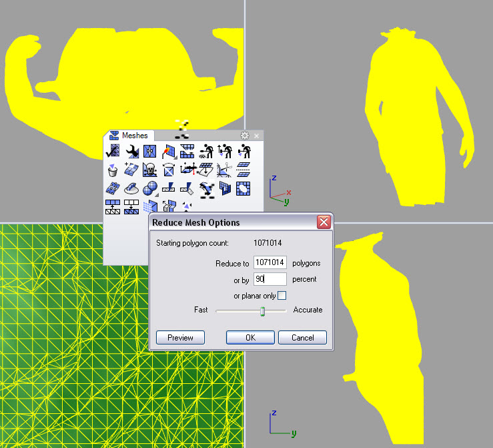Select the Align mesh vertices icon

pos(150,151)
